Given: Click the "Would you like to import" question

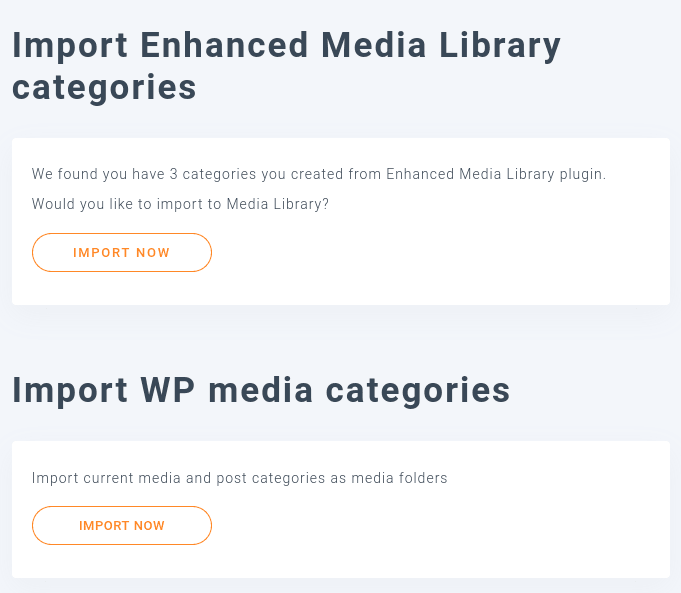Looking at the screenshot, I should point(180,204).
